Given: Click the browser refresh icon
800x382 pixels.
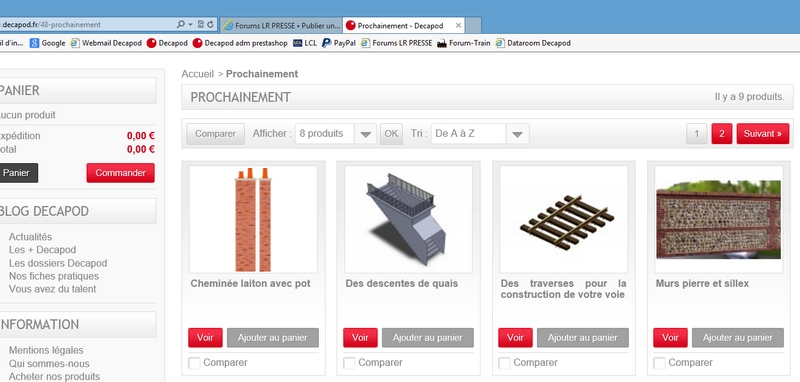Looking at the screenshot, I should (x=210, y=24).
